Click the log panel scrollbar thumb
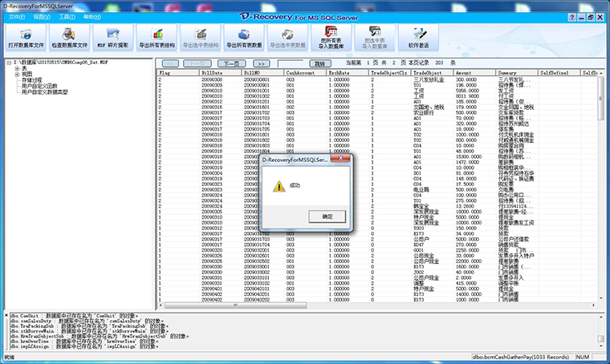The width and height of the screenshot is (610, 364). click(601, 339)
